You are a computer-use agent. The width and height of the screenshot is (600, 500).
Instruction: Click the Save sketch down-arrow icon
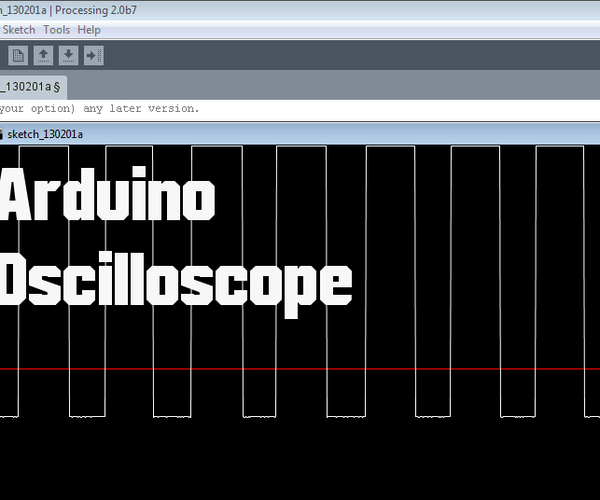click(68, 56)
